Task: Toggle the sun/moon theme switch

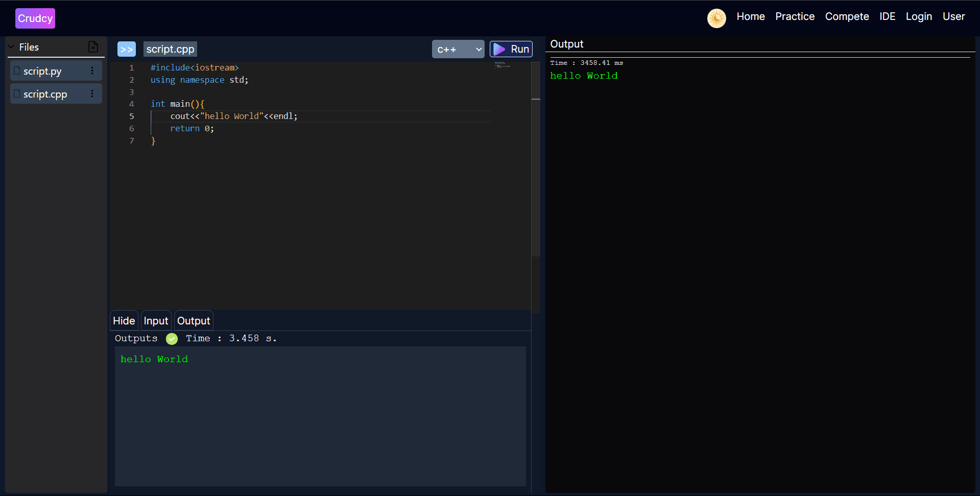Action: pos(716,18)
